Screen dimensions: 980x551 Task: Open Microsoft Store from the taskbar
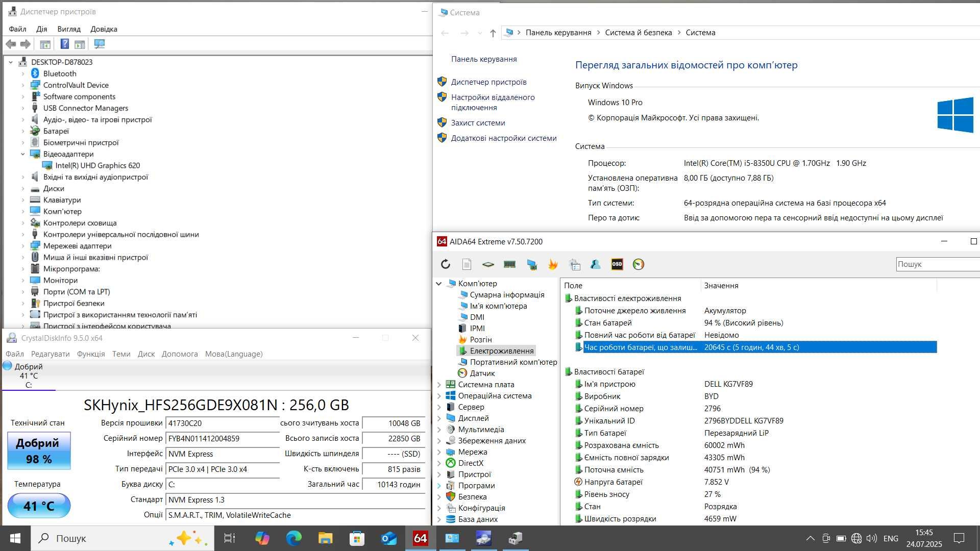point(357,538)
